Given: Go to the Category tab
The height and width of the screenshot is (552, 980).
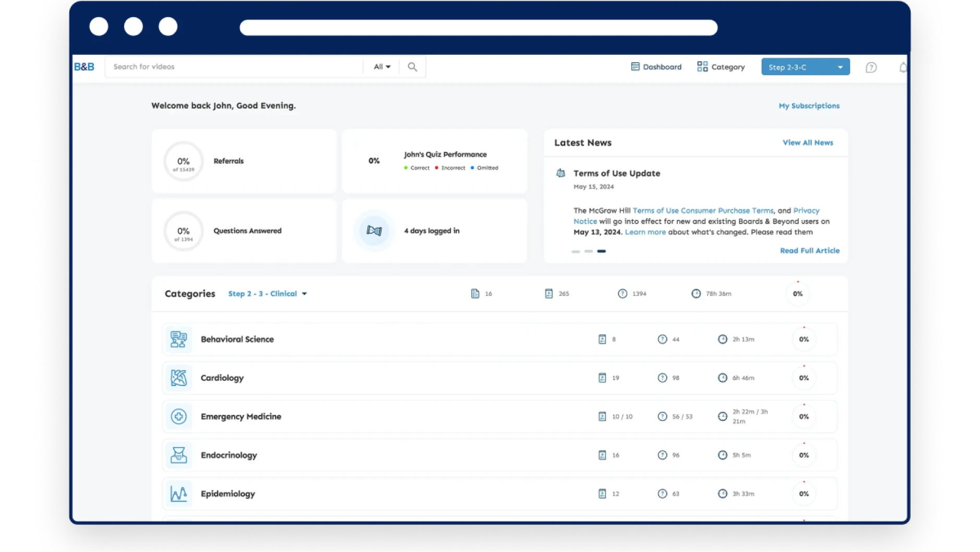Looking at the screenshot, I should [721, 67].
